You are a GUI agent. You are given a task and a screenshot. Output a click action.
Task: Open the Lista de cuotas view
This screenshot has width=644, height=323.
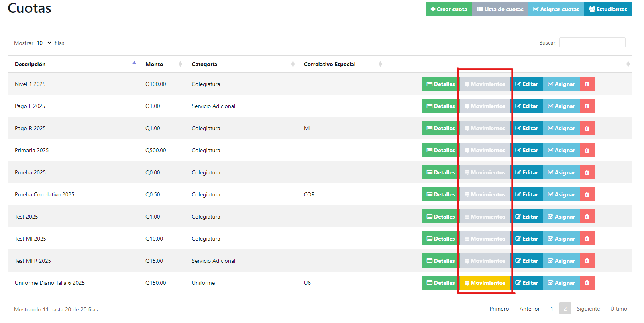[500, 9]
